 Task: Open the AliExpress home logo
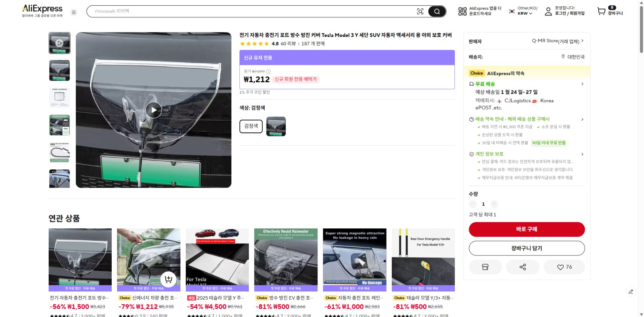click(42, 11)
